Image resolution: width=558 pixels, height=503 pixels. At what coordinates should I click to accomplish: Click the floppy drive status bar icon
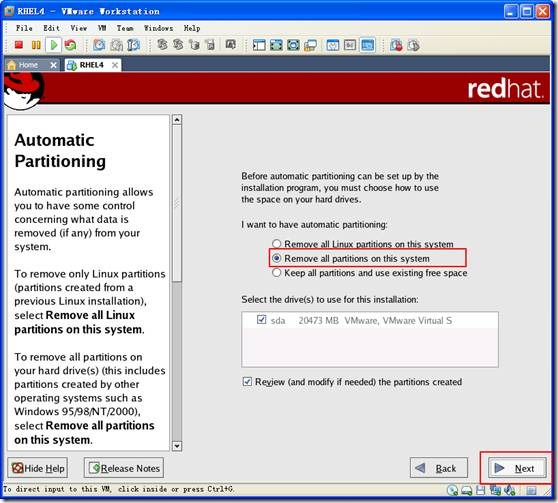pyautogui.click(x=480, y=491)
